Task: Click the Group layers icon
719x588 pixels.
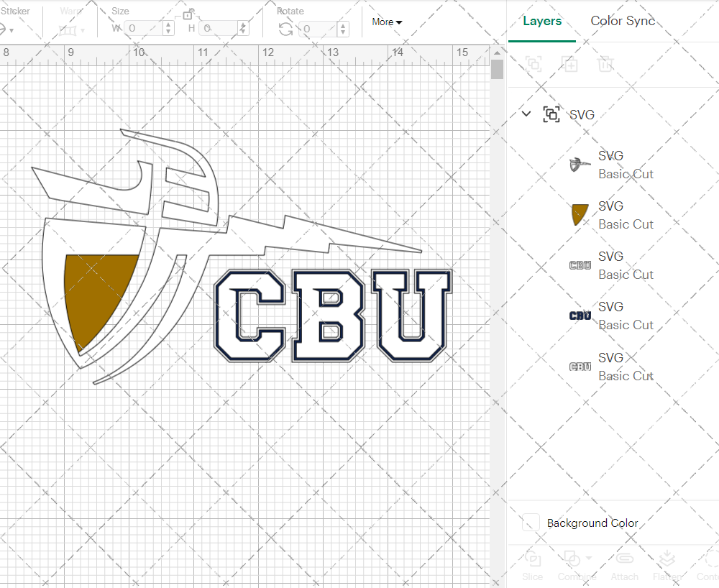Action: [x=533, y=64]
